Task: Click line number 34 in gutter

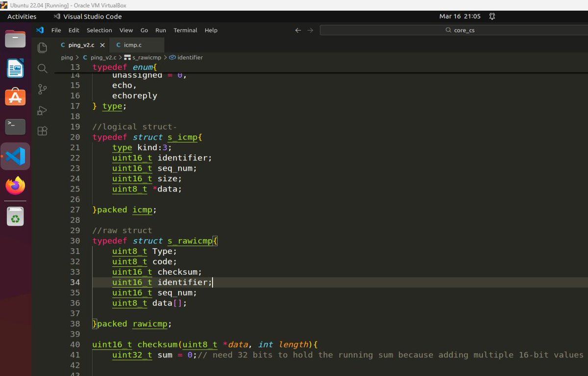Action: coord(75,282)
